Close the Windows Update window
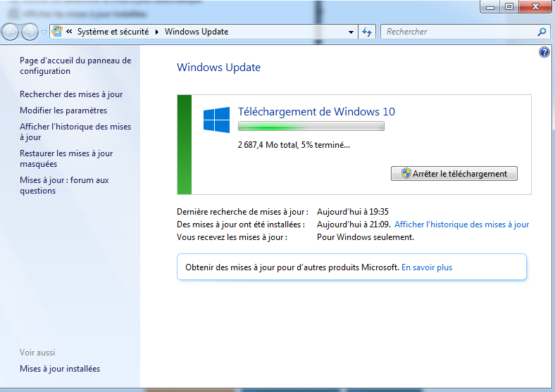 pos(535,6)
